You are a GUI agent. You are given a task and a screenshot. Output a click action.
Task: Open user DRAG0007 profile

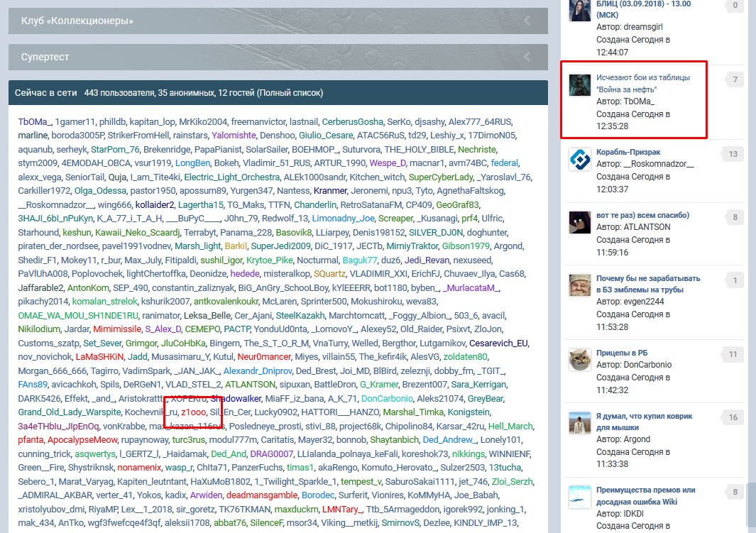click(271, 454)
